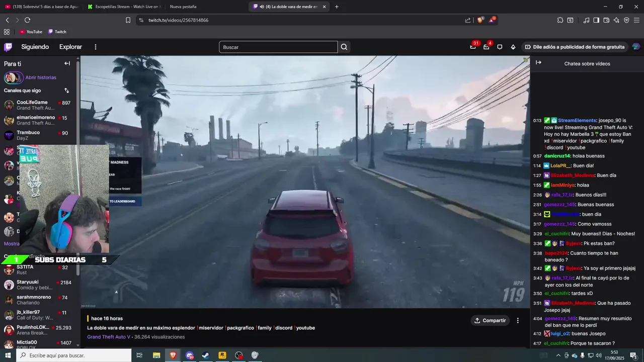Open the Twitch home logo
Viewport: 644px width, 362px height.
(x=8, y=47)
